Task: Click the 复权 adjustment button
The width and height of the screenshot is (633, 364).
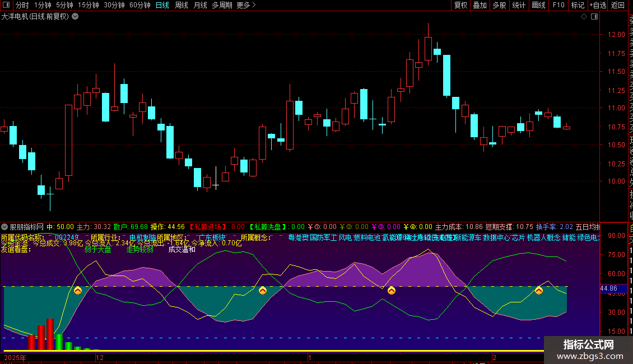Action: 460,5
